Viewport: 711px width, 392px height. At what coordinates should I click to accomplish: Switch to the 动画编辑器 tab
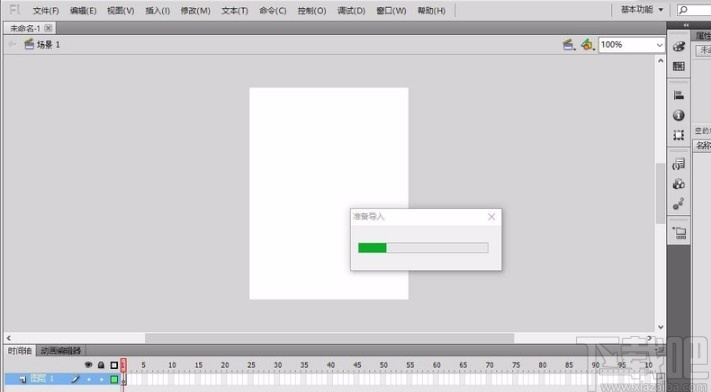[61, 351]
